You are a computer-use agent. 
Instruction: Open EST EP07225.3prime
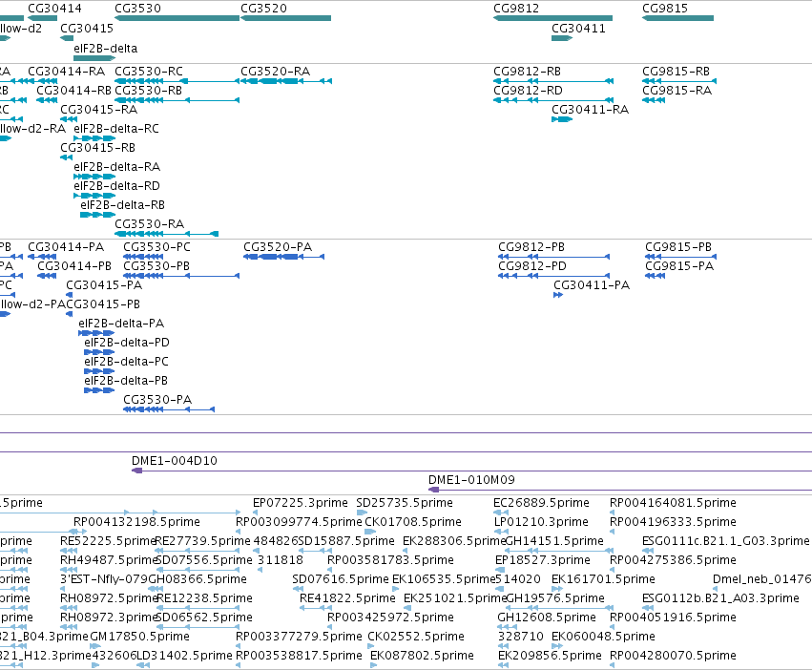pos(301,503)
